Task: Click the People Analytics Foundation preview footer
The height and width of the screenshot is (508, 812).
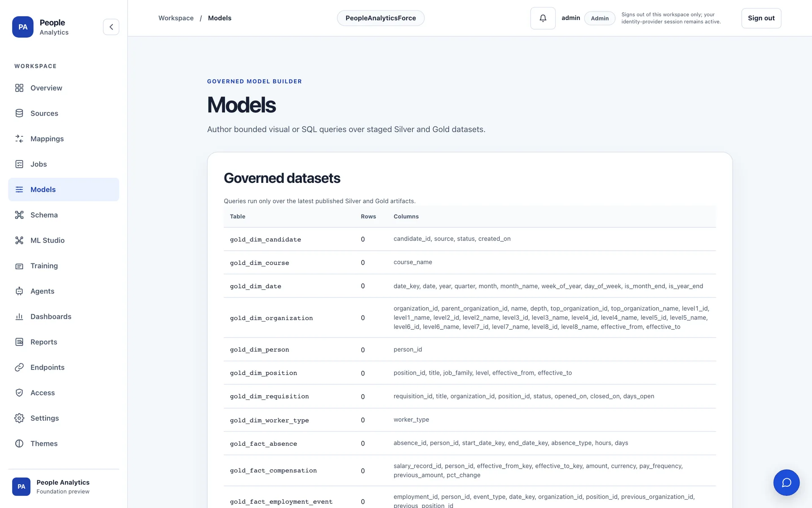Action: (63, 487)
